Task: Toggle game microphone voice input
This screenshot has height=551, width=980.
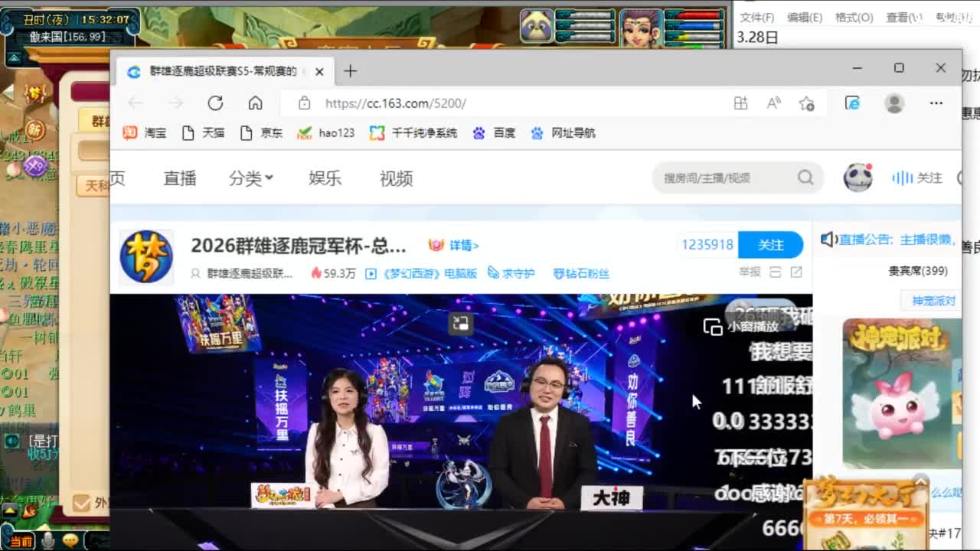Action: pyautogui.click(x=47, y=540)
